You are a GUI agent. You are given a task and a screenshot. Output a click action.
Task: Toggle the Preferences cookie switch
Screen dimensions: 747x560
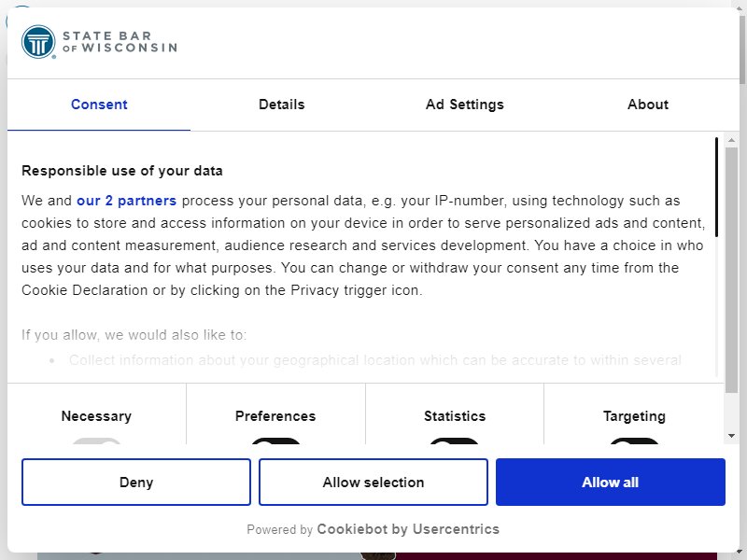pyautogui.click(x=275, y=441)
